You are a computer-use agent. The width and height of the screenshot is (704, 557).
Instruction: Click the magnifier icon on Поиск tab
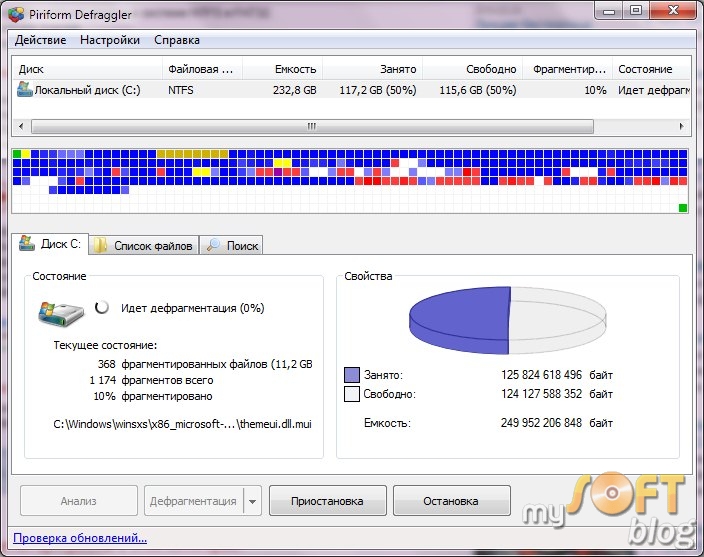pyautogui.click(x=213, y=245)
